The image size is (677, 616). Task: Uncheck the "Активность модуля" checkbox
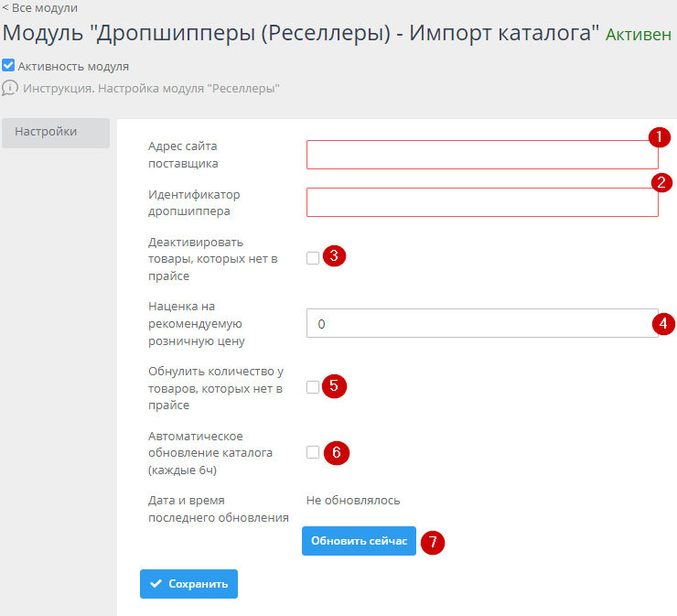pyautogui.click(x=9, y=66)
